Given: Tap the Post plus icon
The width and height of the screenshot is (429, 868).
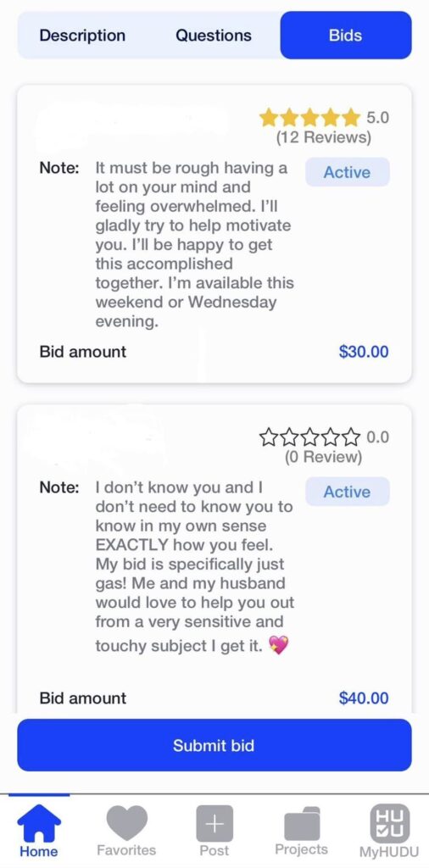Looking at the screenshot, I should (x=214, y=823).
